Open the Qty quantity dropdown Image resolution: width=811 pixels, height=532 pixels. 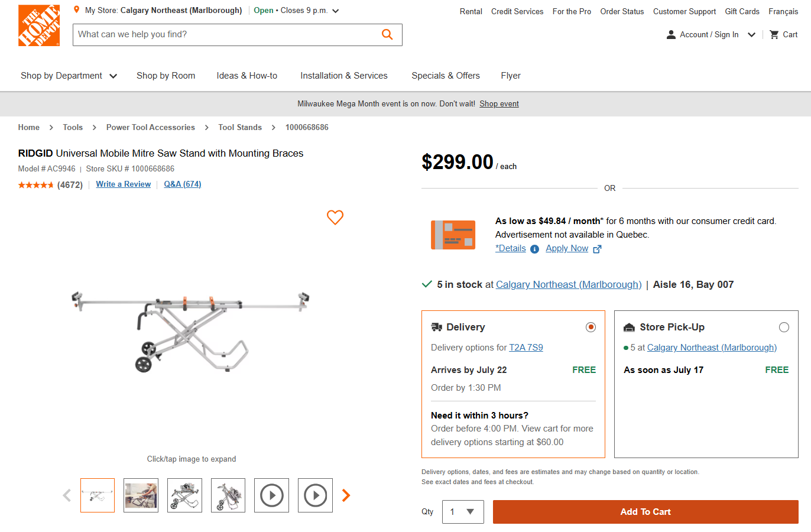463,512
